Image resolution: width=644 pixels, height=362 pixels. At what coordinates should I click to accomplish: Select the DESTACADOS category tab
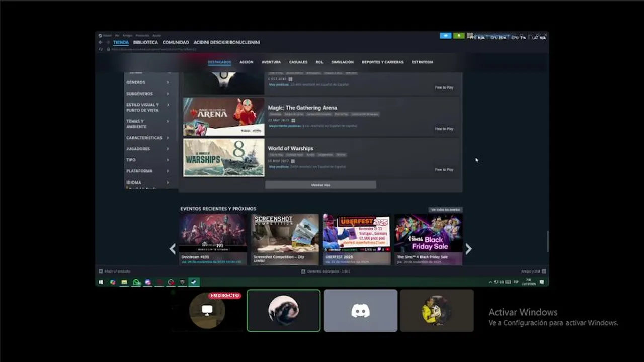(219, 62)
